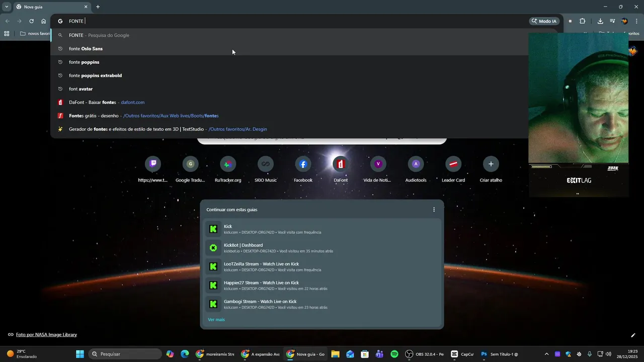The width and height of the screenshot is (644, 362).
Task: Open the Chrome profile avatar
Action: (624, 21)
